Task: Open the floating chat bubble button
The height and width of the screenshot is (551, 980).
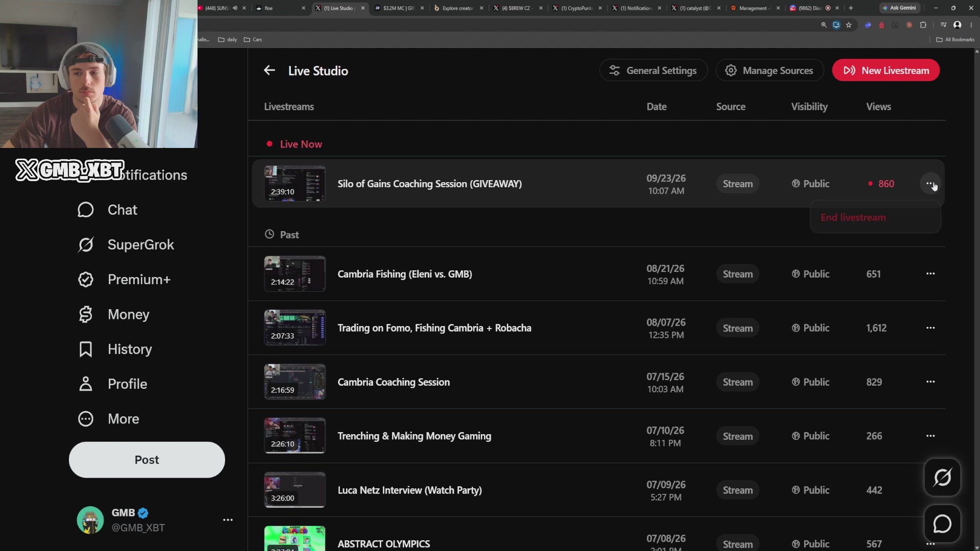Action: tap(942, 524)
